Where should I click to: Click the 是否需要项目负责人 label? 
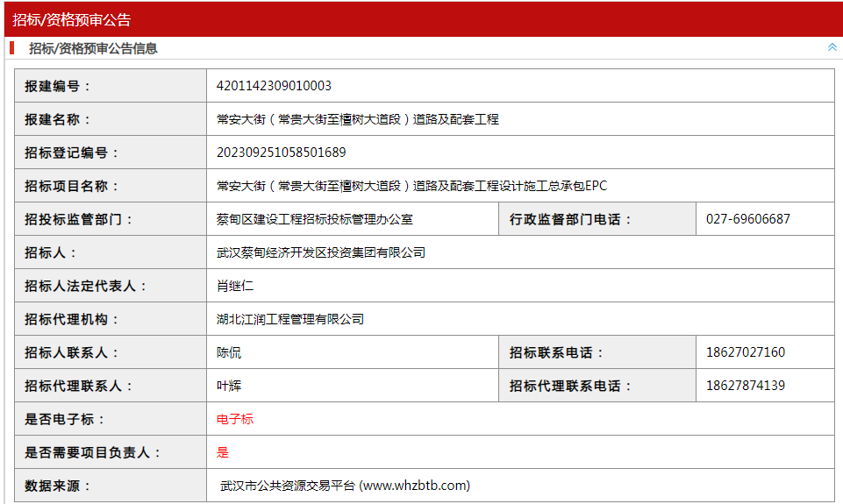tap(92, 452)
